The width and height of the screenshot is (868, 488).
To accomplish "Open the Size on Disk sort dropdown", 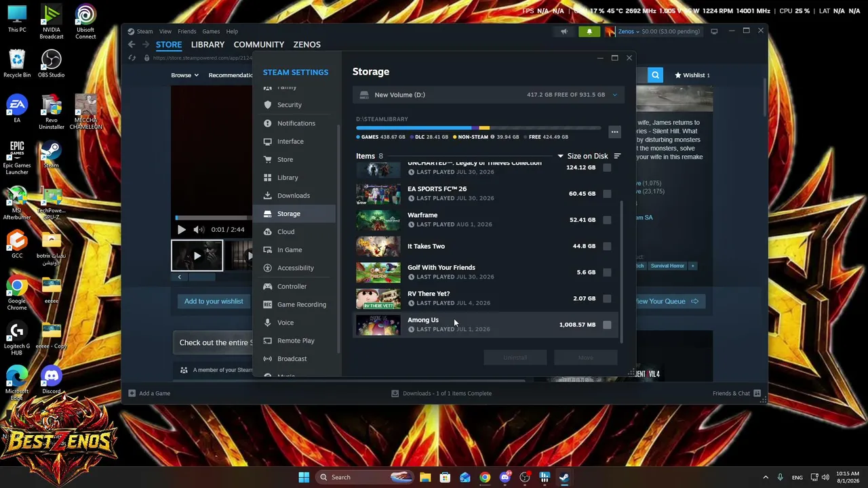I will (x=583, y=156).
